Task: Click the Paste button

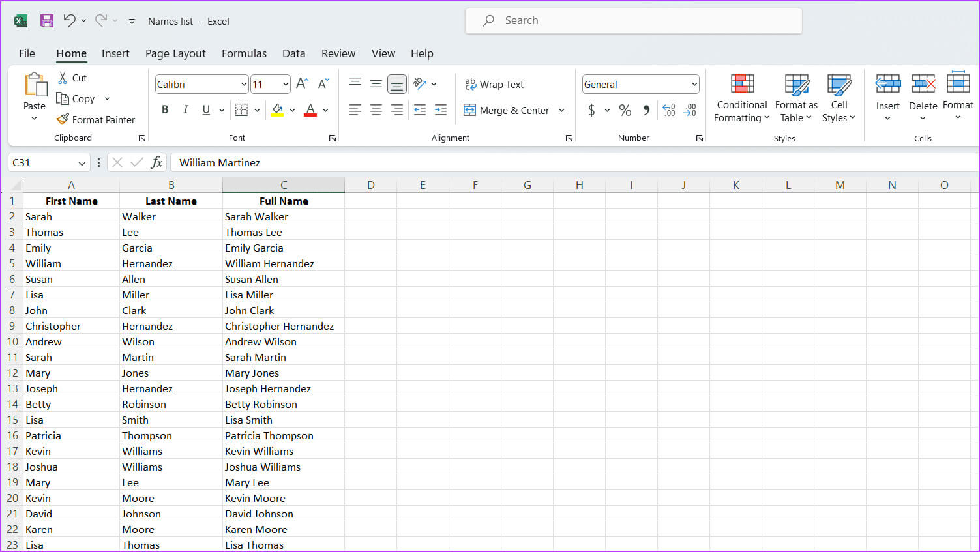Action: (x=35, y=93)
